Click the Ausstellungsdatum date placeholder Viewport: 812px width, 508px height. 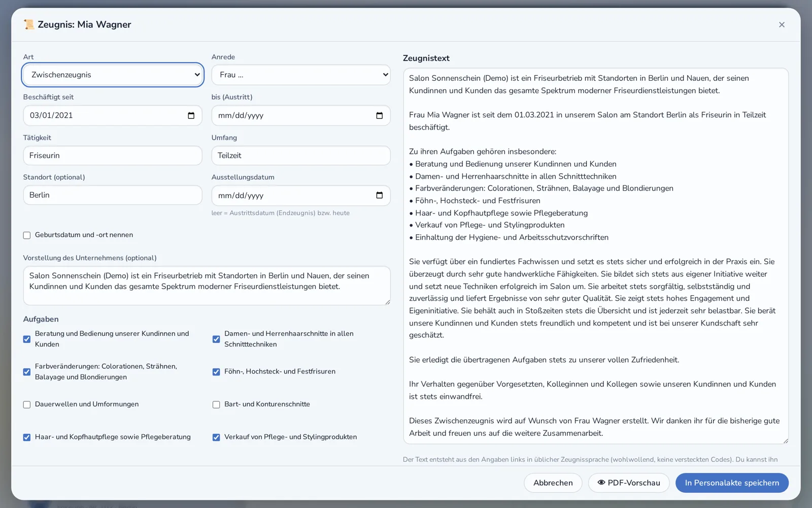coord(241,196)
